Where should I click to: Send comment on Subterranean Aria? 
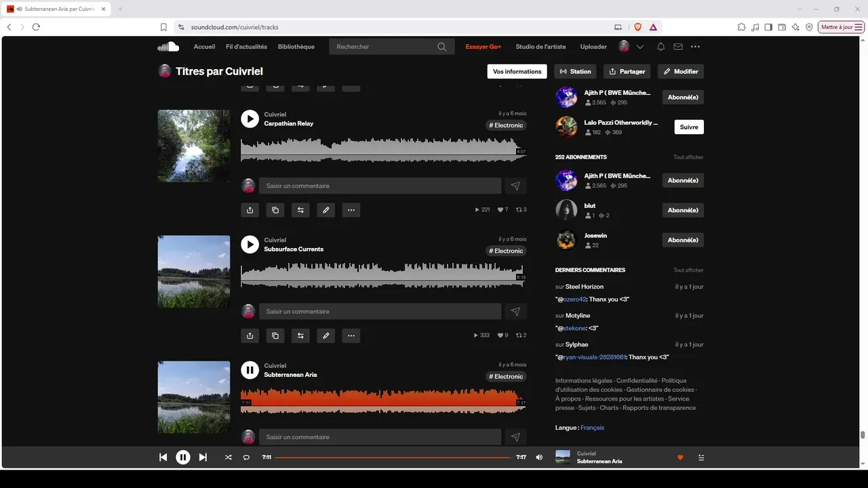click(515, 437)
